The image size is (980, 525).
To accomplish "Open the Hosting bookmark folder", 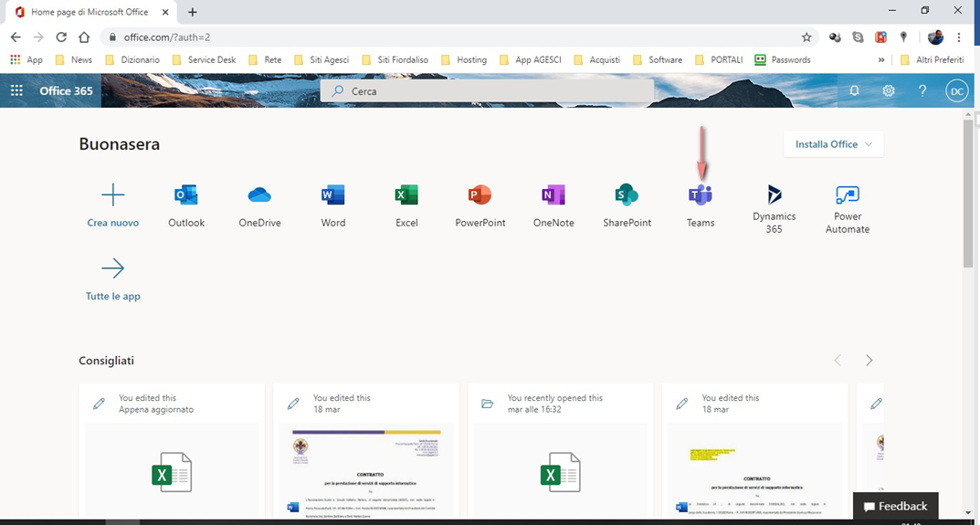I will tap(464, 60).
